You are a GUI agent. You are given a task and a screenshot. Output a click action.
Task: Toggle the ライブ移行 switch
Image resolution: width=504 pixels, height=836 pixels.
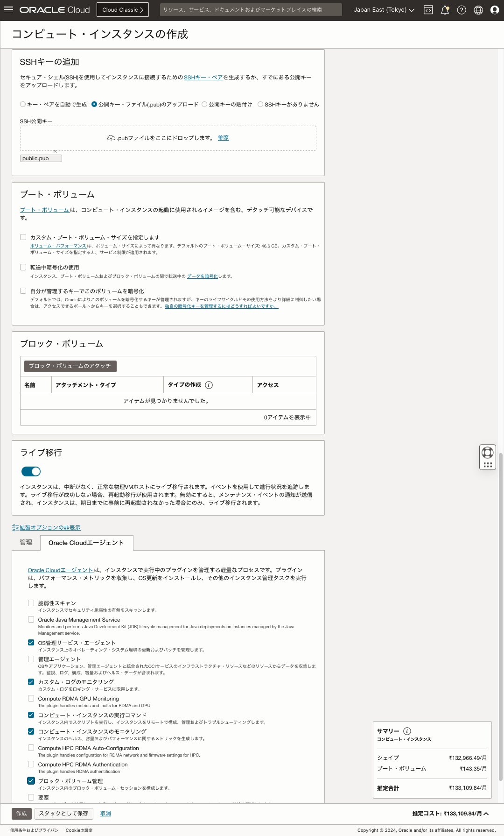31,472
